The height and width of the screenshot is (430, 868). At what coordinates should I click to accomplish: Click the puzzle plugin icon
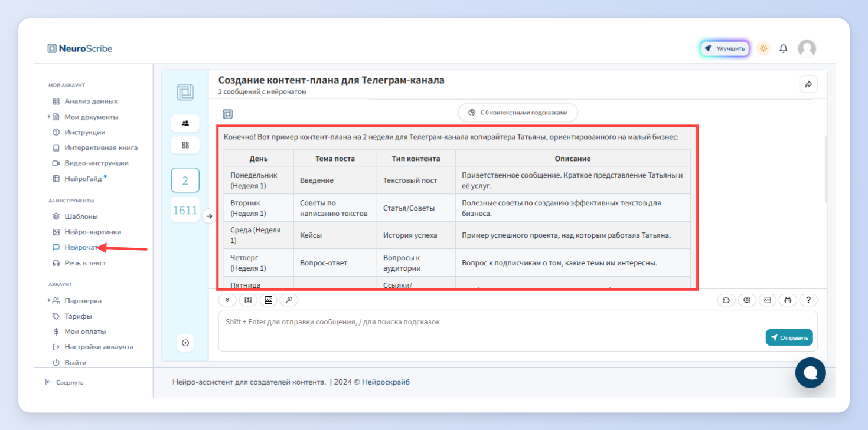tap(726, 300)
